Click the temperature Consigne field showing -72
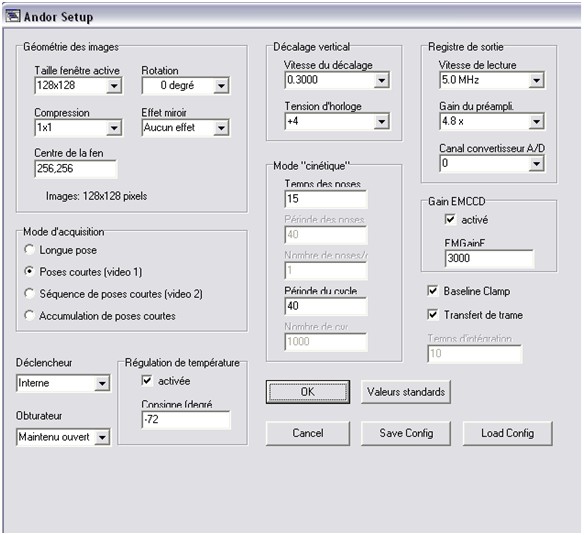 pos(186,420)
